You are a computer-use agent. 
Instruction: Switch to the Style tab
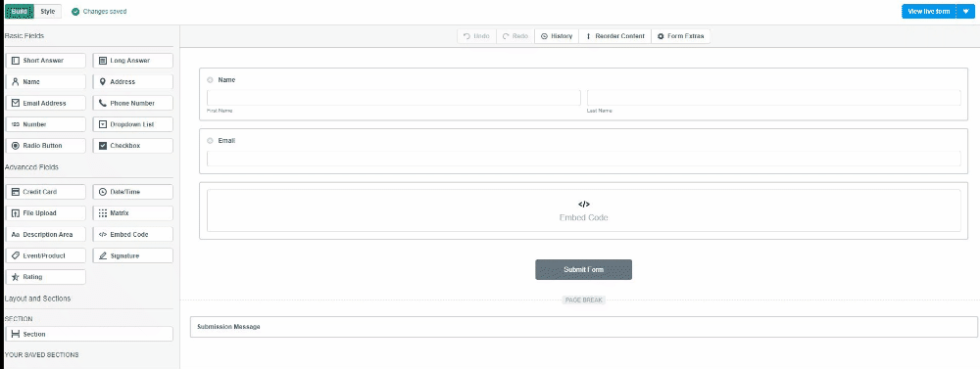click(x=47, y=11)
